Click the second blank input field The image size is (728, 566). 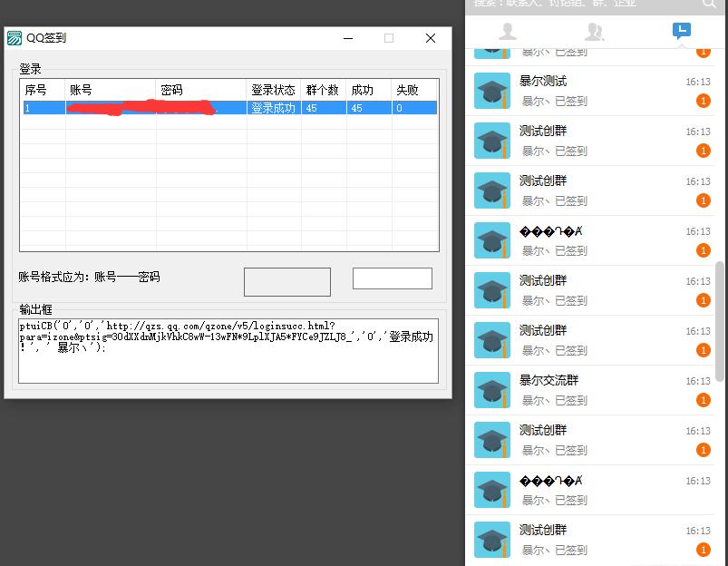(x=392, y=277)
